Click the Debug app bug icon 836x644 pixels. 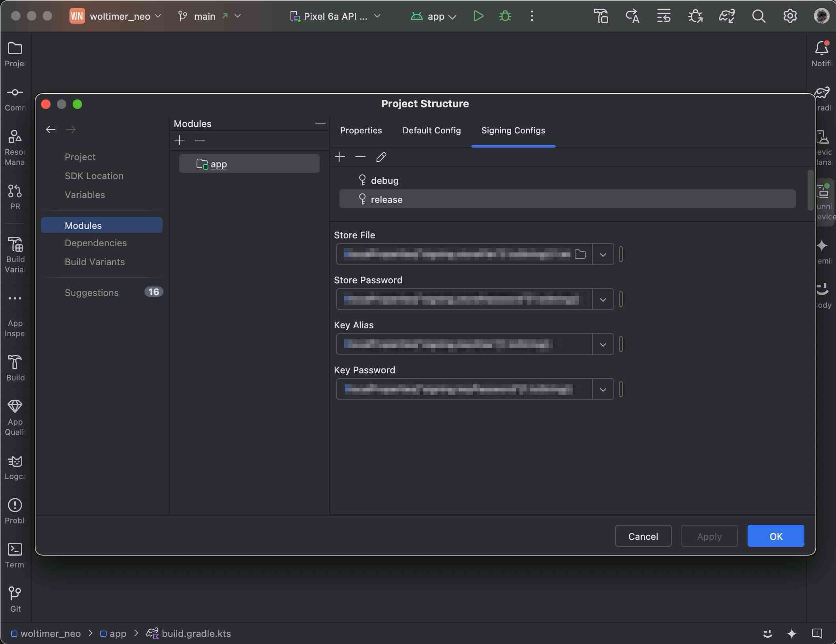pos(505,16)
